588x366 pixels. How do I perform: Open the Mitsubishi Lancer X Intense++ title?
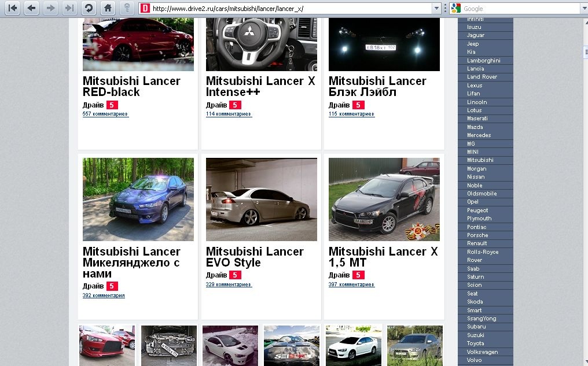point(260,86)
